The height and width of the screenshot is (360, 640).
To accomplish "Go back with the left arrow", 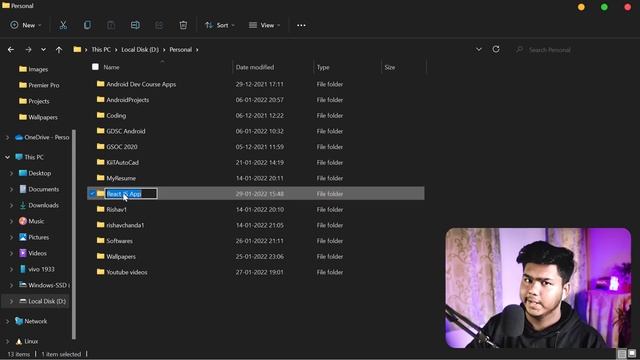I will point(11,50).
